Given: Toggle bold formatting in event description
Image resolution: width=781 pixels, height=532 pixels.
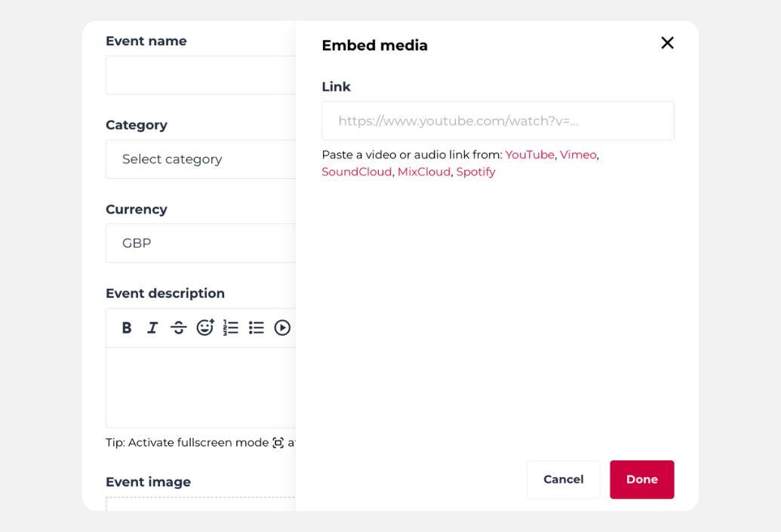Looking at the screenshot, I should (x=126, y=327).
